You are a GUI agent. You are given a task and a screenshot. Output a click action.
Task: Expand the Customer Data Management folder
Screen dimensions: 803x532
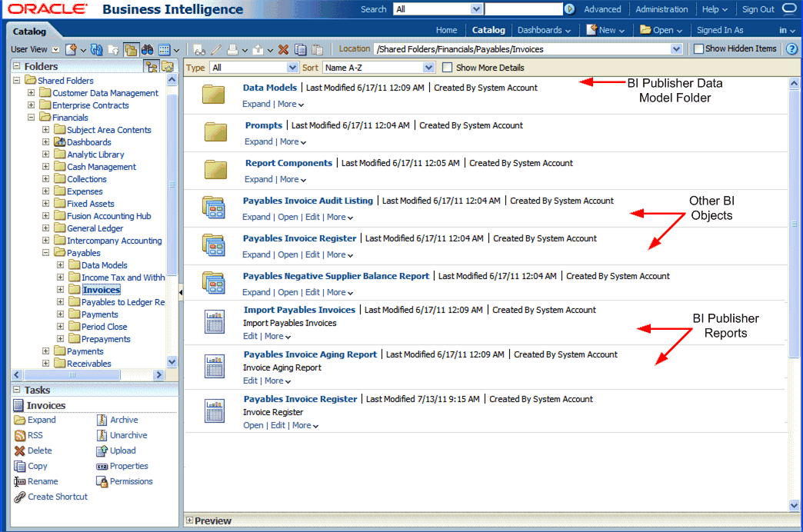[32, 93]
